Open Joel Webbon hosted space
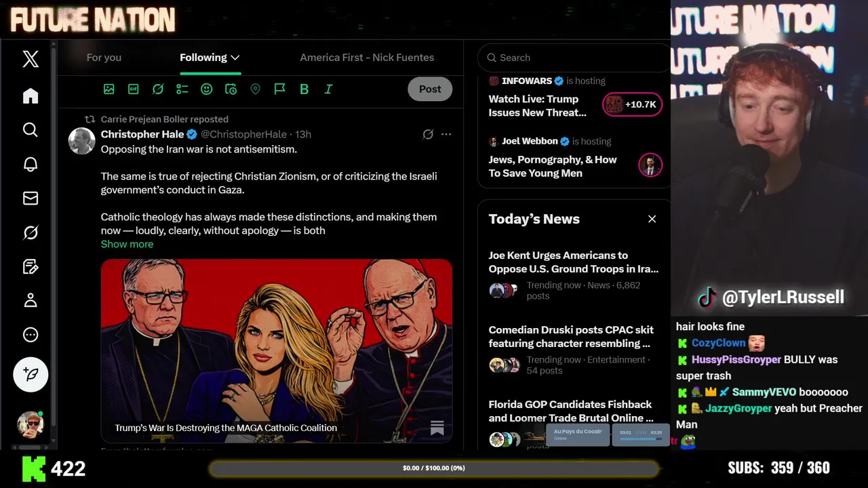868x488 pixels. point(553,166)
